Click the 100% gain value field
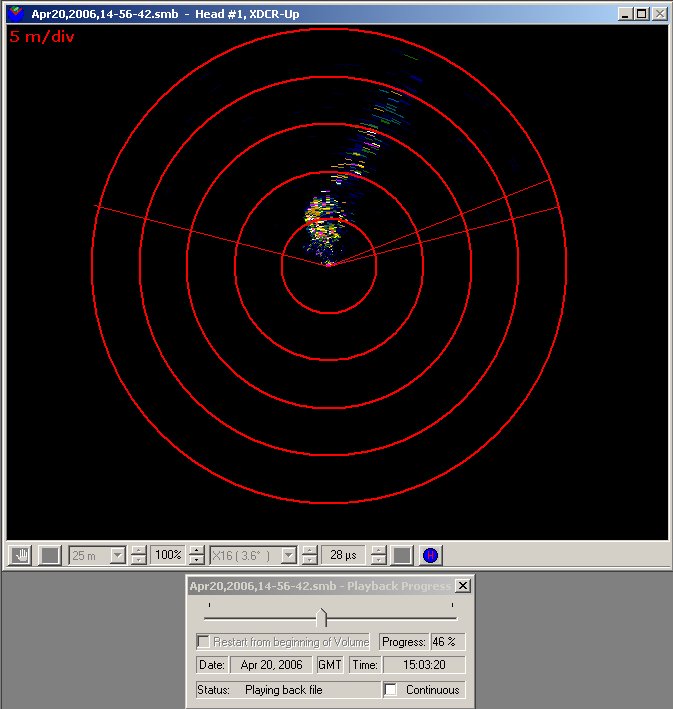The image size is (673, 709). point(168,555)
